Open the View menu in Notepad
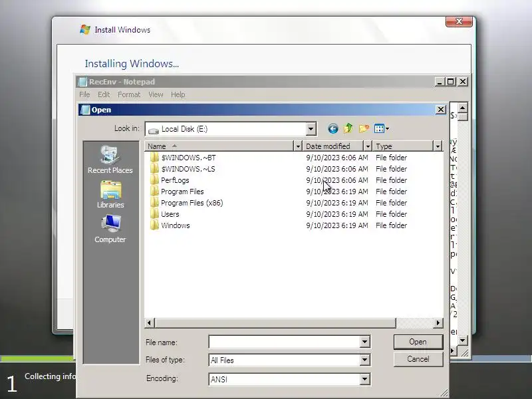 coord(156,94)
